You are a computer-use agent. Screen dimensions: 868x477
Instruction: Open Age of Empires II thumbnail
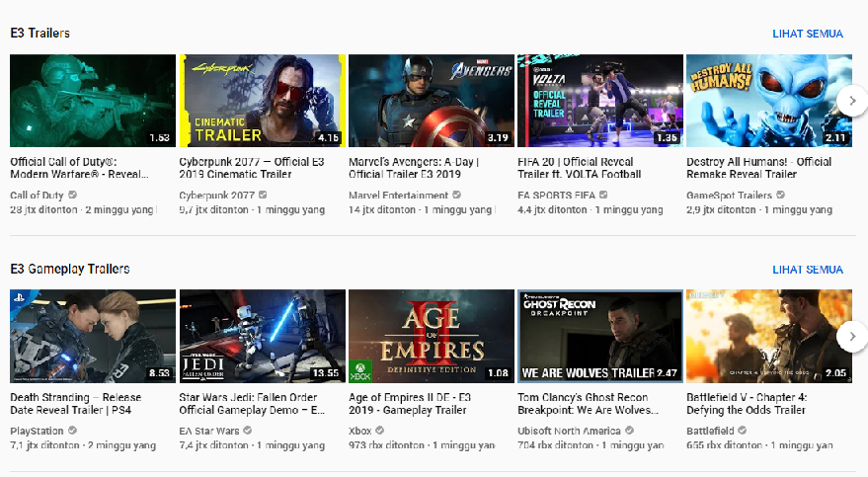[x=432, y=337]
